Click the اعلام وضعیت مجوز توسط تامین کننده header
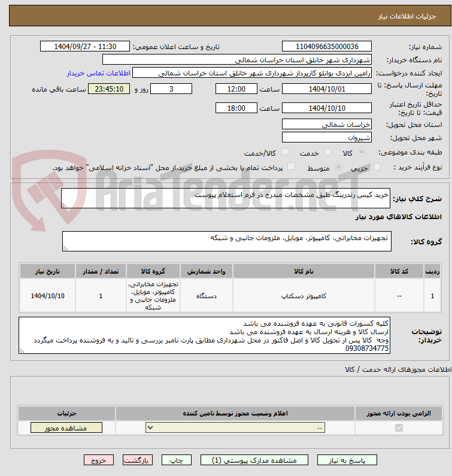The image size is (452, 476). [x=235, y=413]
